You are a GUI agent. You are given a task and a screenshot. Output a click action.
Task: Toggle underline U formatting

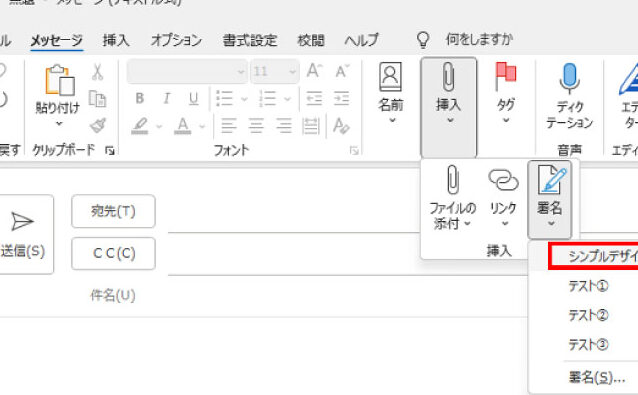tap(193, 98)
